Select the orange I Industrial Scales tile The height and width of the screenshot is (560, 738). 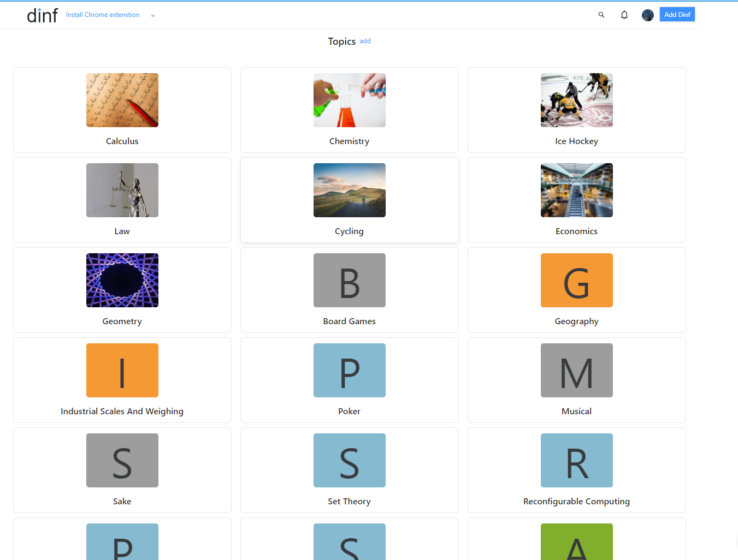tap(122, 371)
